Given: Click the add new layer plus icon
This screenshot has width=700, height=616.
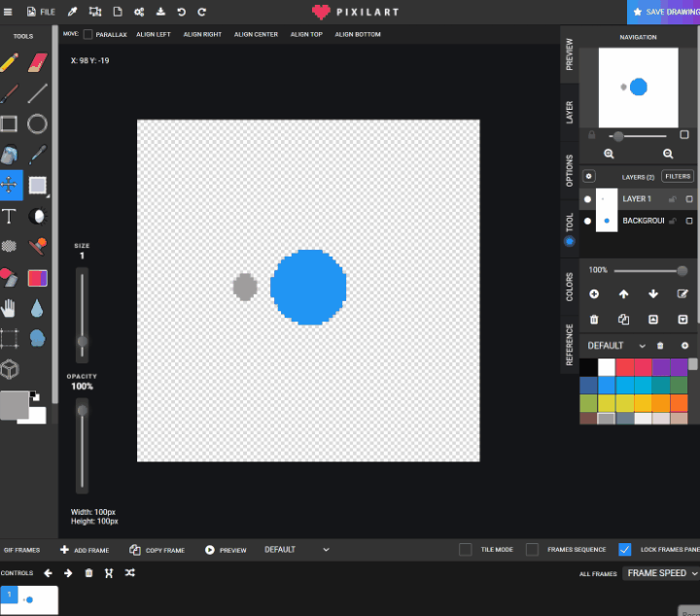Looking at the screenshot, I should pos(594,294).
